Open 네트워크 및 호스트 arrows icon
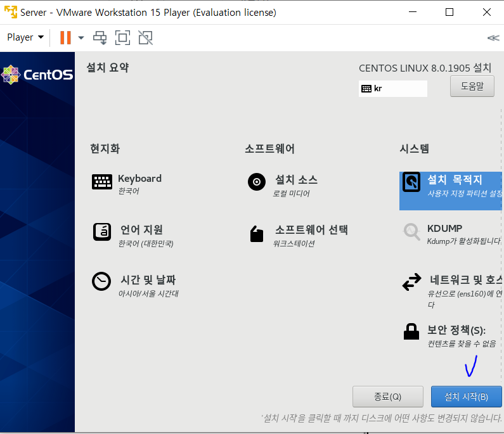The image size is (504, 434). point(411,282)
